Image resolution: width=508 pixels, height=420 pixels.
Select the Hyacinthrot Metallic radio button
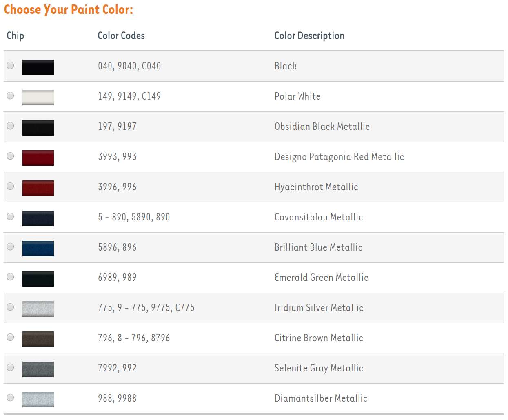click(11, 186)
